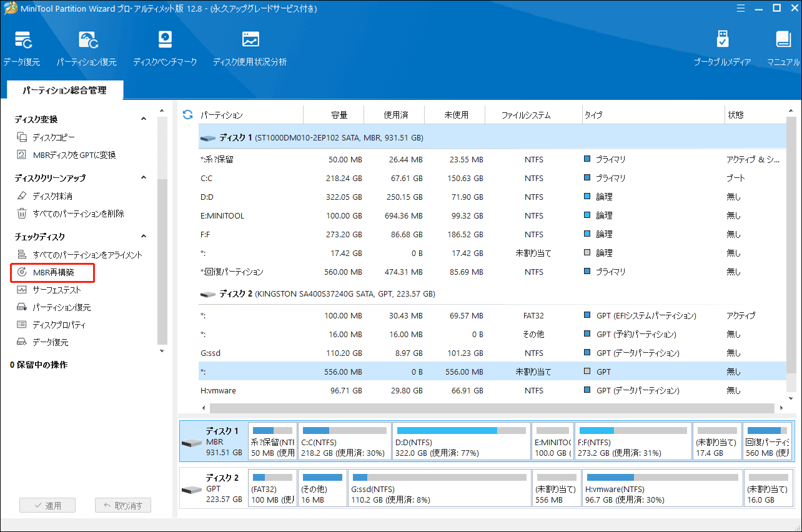This screenshot has width=802, height=532.
Task: Click the partition list horizontal scroll right arrow
Action: [780, 408]
